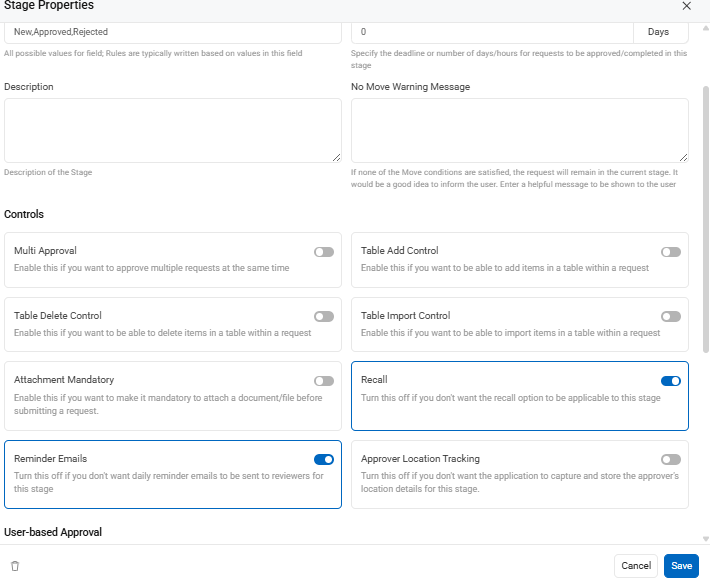Click the Attachment Mandatory title
Viewport: 710px width, 585px height.
(64, 379)
